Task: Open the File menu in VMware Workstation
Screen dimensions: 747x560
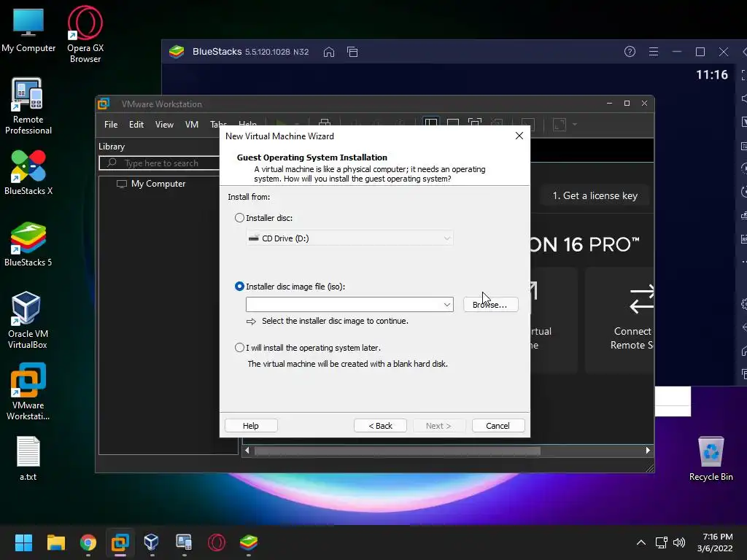Action: coord(111,124)
